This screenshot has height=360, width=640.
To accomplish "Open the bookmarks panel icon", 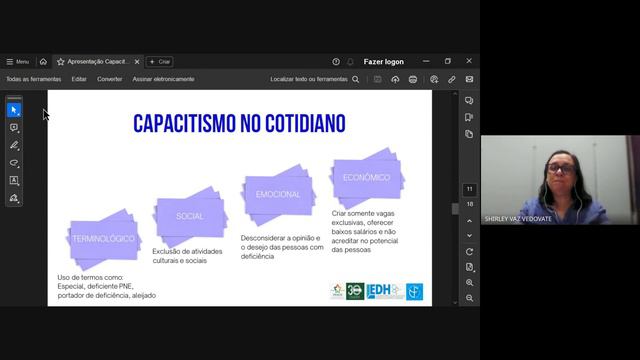I will pyautogui.click(x=469, y=118).
